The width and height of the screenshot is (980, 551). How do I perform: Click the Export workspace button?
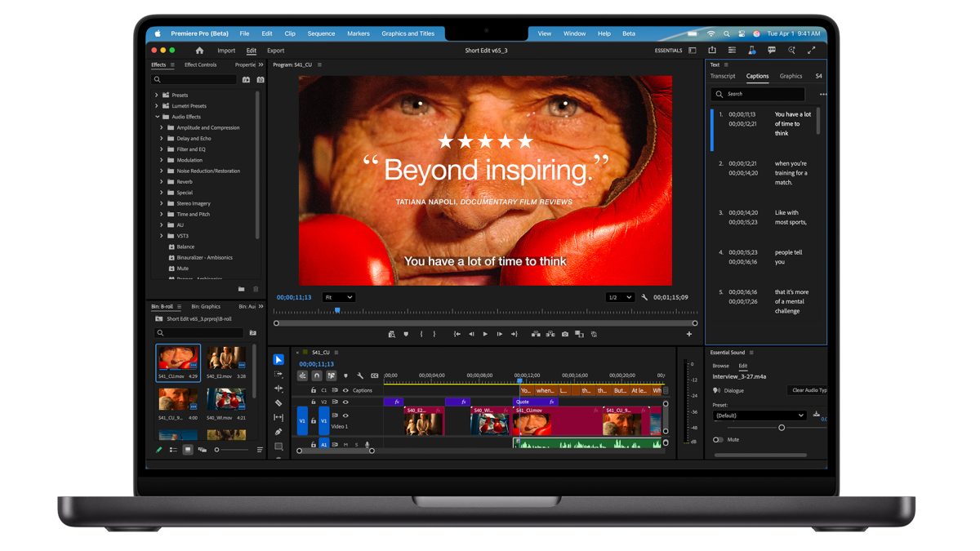276,51
